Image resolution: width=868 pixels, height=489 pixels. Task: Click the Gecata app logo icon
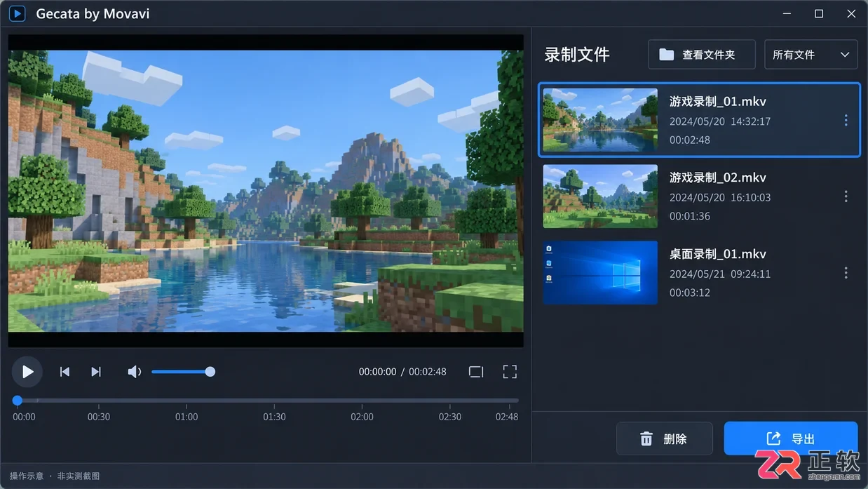[17, 13]
